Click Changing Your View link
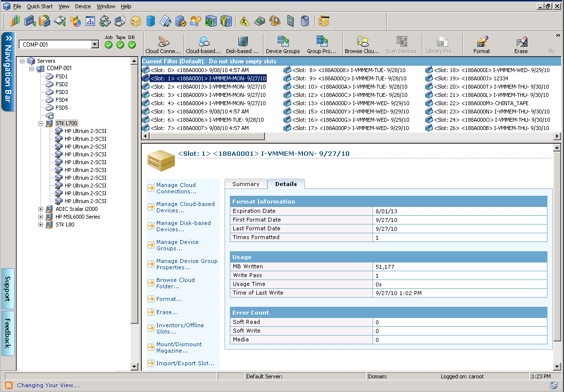The image size is (564, 392). pos(48,385)
